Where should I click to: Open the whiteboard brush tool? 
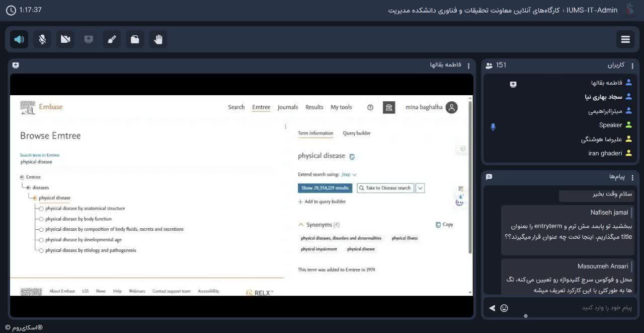tap(112, 39)
